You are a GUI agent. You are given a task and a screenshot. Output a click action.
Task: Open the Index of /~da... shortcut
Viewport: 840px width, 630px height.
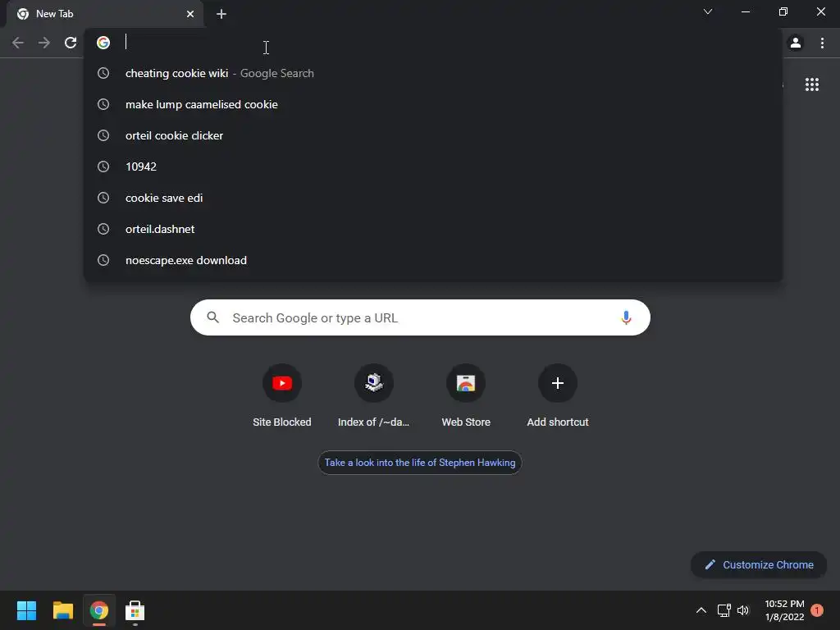(373, 396)
